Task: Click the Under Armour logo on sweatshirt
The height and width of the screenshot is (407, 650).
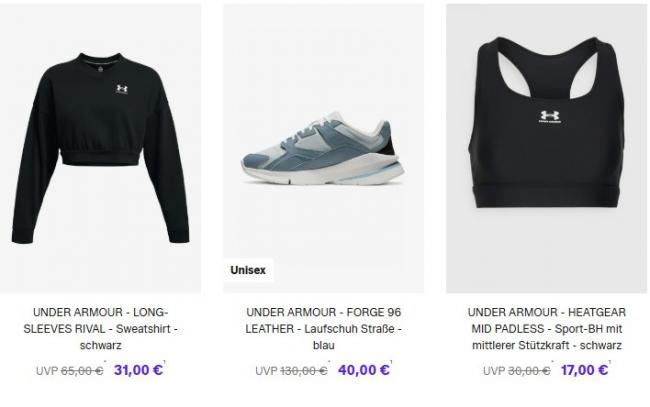Action: 121,89
